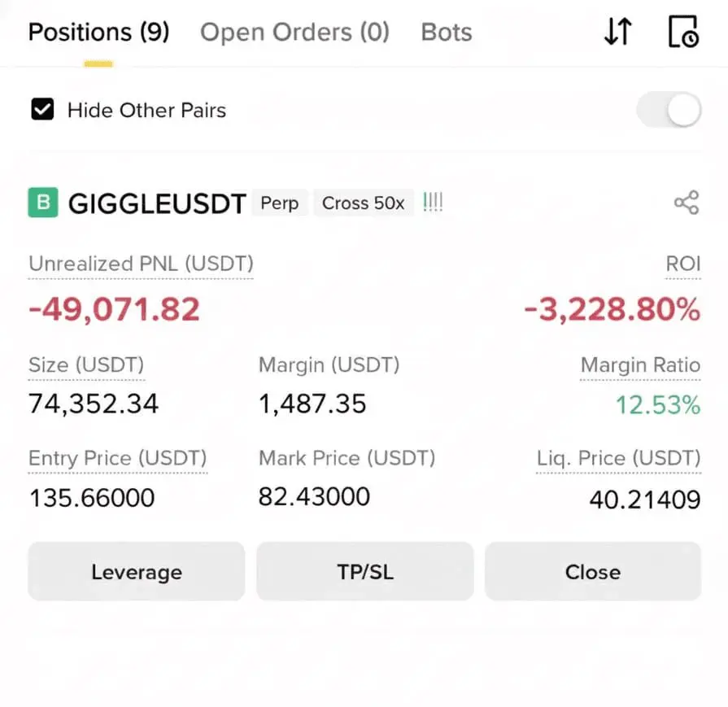Click the green B buy-side badge
This screenshot has width=728, height=707.
43,203
